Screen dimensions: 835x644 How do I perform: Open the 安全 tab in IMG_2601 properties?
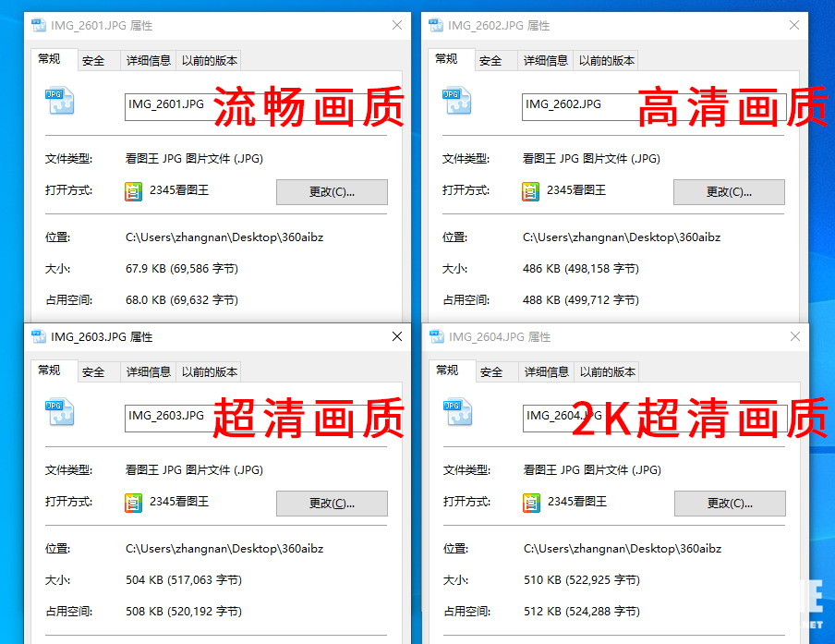(x=93, y=61)
